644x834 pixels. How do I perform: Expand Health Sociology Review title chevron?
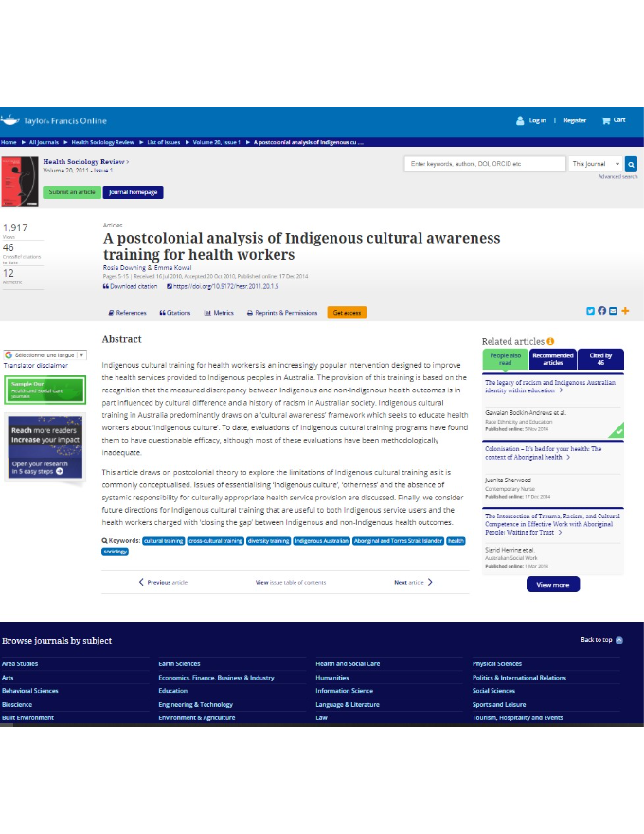128,162
